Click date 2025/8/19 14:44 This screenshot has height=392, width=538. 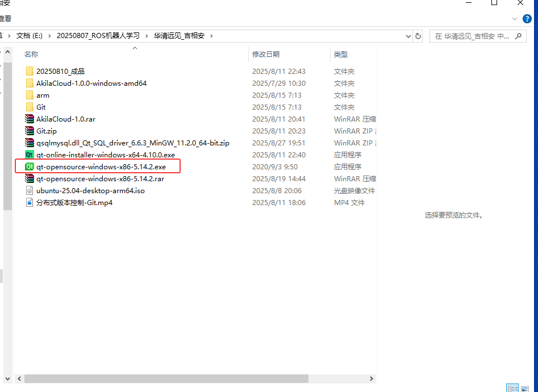point(278,178)
